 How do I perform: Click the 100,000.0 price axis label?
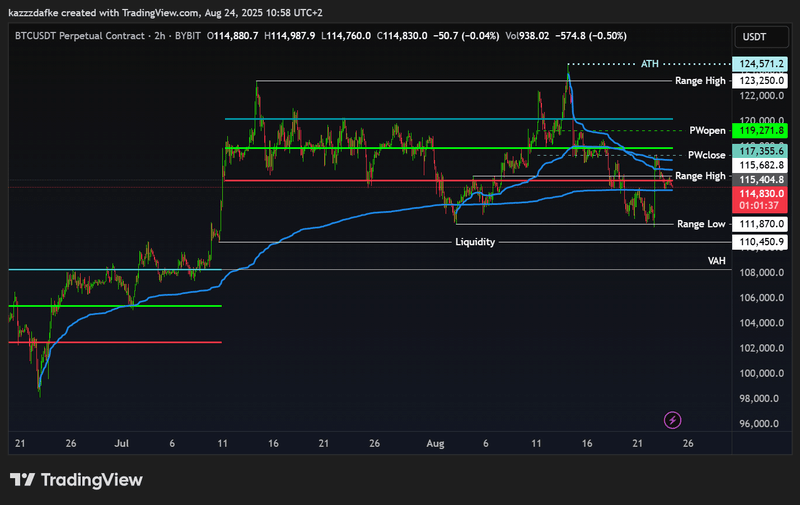761,373
